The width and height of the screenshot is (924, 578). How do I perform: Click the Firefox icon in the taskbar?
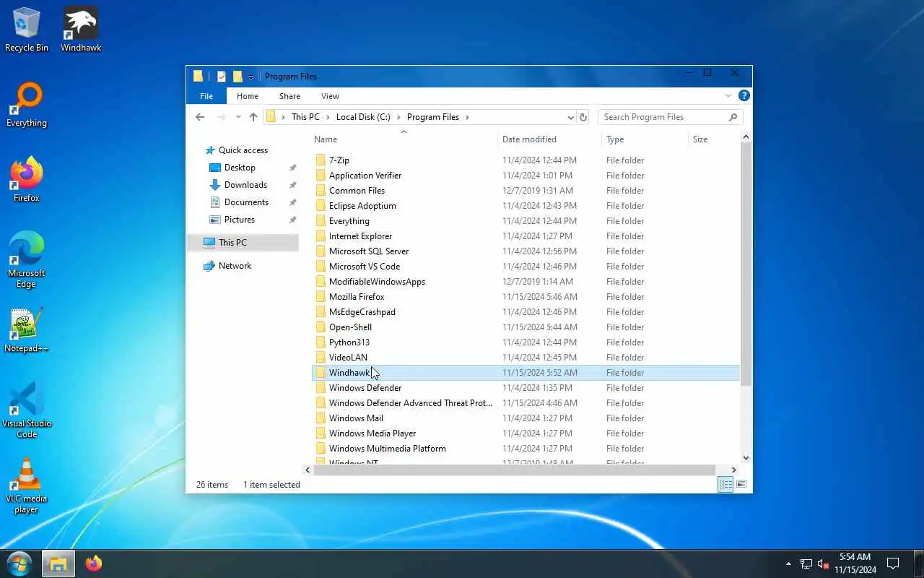coord(94,564)
